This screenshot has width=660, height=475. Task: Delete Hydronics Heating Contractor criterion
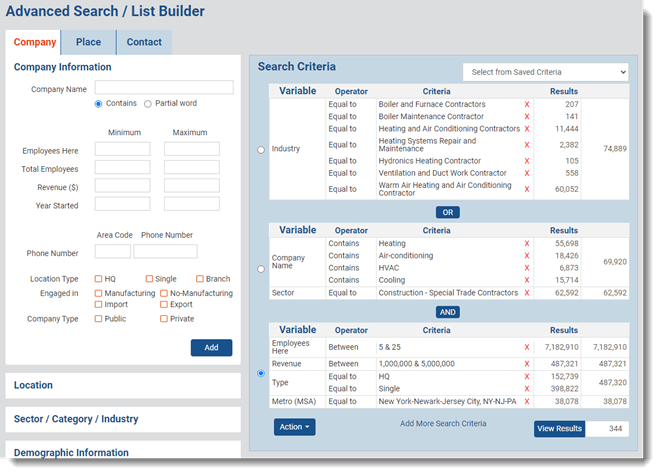527,161
